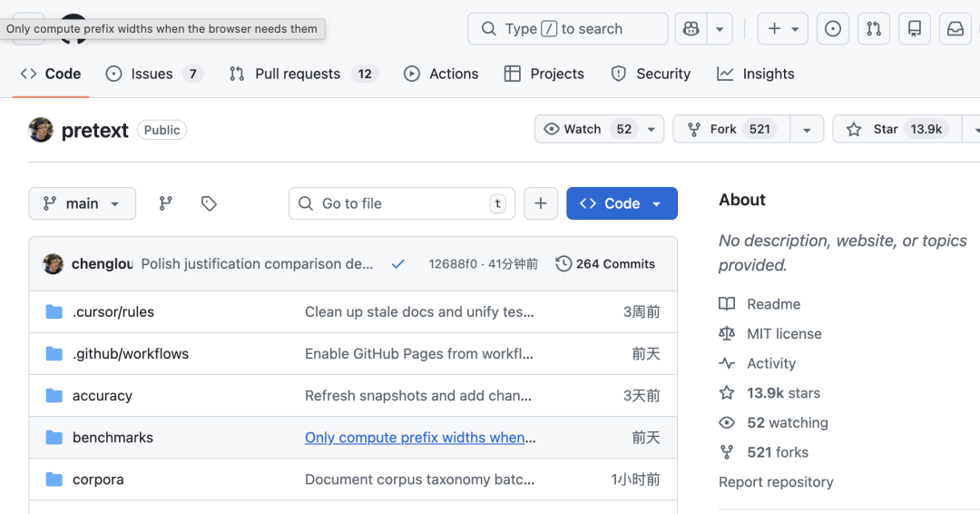Click Report repository link
The width and height of the screenshot is (980, 514).
point(776,481)
